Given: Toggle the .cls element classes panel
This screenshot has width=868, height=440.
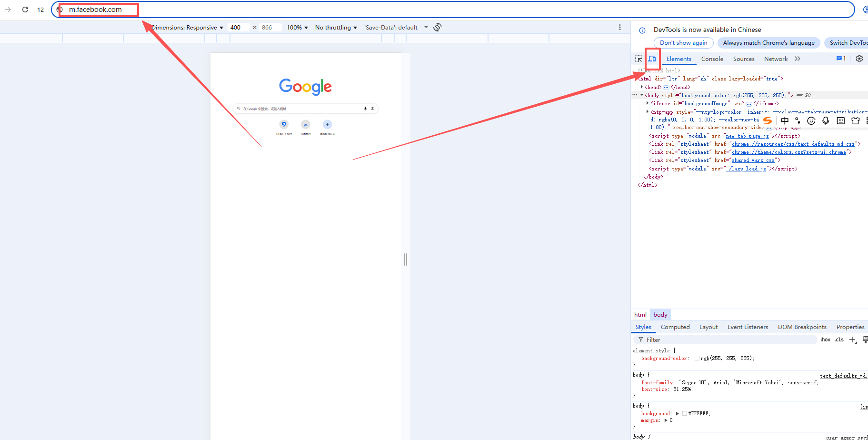Looking at the screenshot, I should 839,340.
